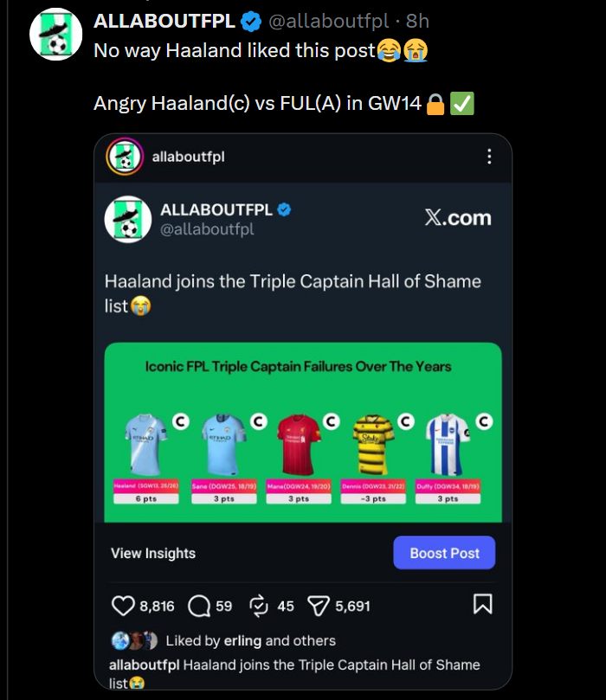Like the Instagram post via heart icon
Viewport: 606px width, 700px height.
[x=124, y=606]
